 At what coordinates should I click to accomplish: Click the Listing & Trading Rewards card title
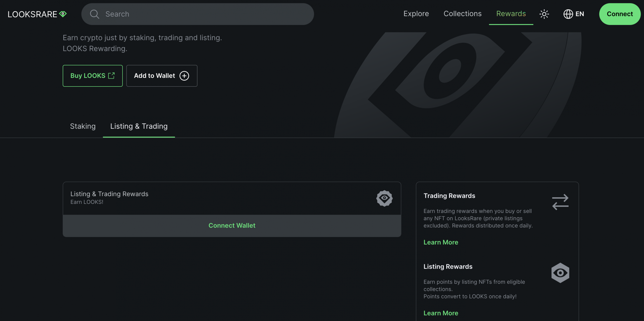pyautogui.click(x=109, y=194)
